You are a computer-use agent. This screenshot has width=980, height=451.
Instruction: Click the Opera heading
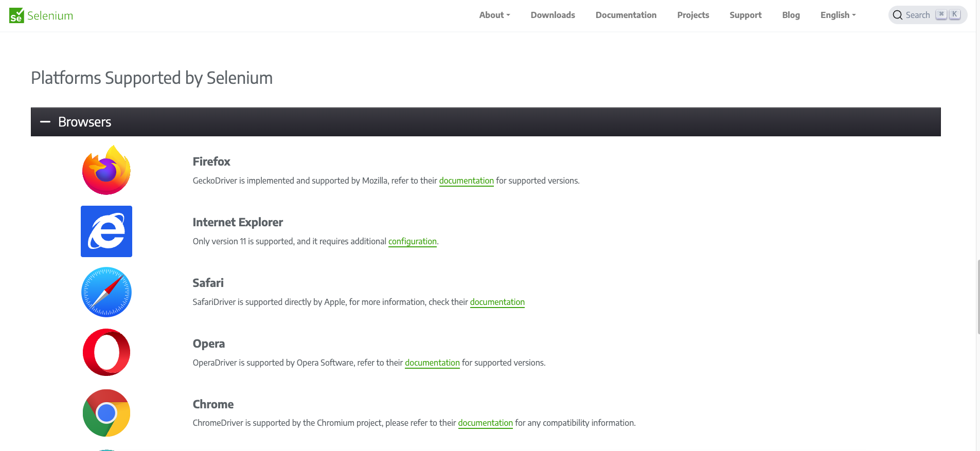point(209,344)
